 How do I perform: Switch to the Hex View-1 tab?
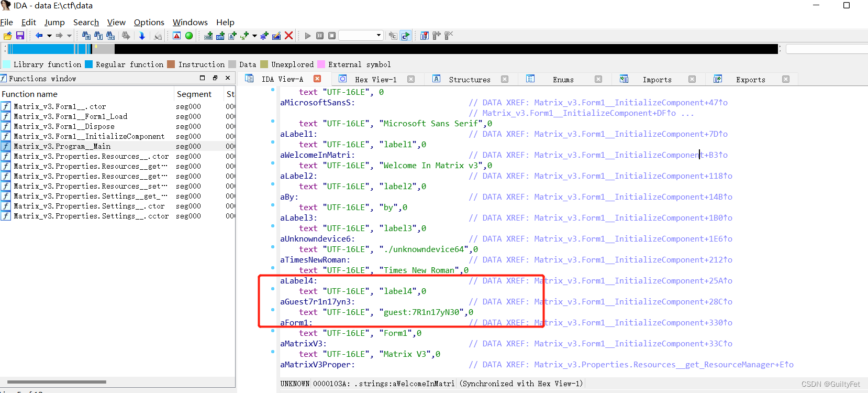[375, 80]
